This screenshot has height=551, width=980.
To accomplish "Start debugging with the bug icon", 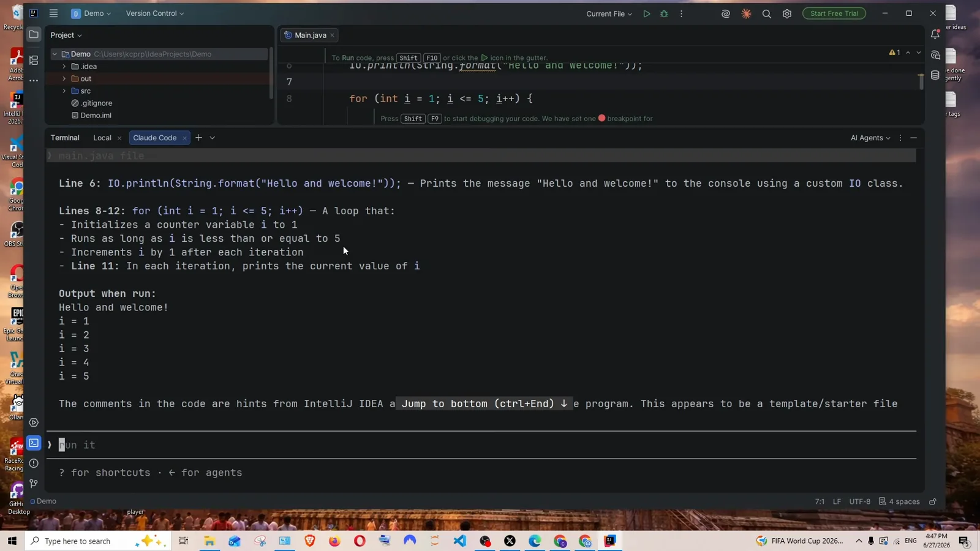I will 664,13.
